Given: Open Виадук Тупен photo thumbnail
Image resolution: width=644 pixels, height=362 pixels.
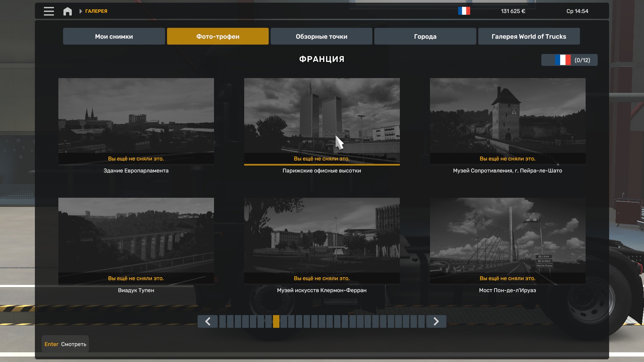Looking at the screenshot, I should tap(136, 235).
